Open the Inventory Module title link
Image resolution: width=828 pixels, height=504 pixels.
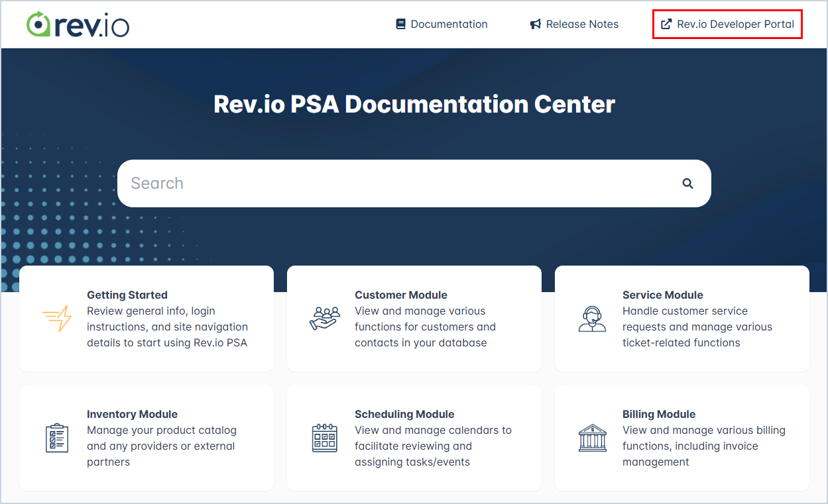[x=132, y=414]
